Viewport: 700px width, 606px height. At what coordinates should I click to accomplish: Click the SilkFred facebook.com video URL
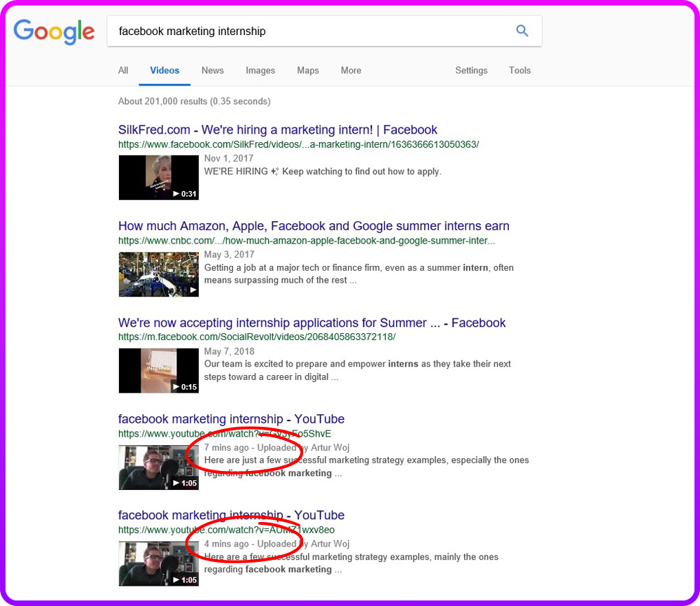point(299,145)
